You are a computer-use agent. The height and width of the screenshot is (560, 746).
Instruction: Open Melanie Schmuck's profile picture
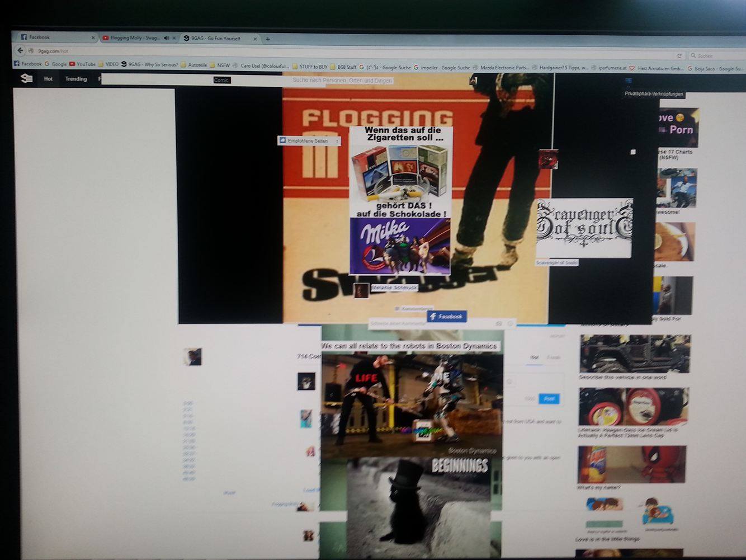[x=361, y=290]
